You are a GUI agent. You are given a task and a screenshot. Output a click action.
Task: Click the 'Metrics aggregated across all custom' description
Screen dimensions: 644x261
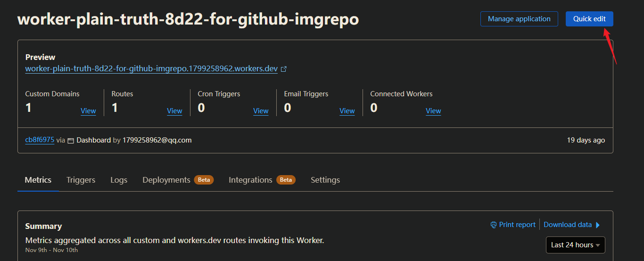(x=174, y=240)
